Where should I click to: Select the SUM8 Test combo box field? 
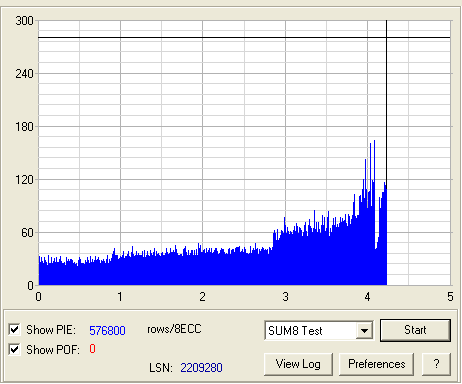click(x=319, y=331)
